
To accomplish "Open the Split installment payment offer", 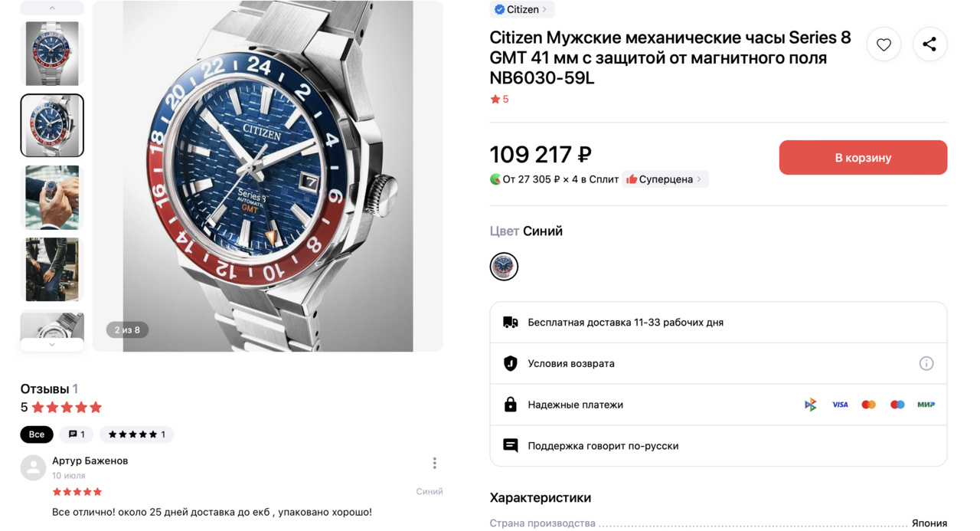I will [x=554, y=179].
